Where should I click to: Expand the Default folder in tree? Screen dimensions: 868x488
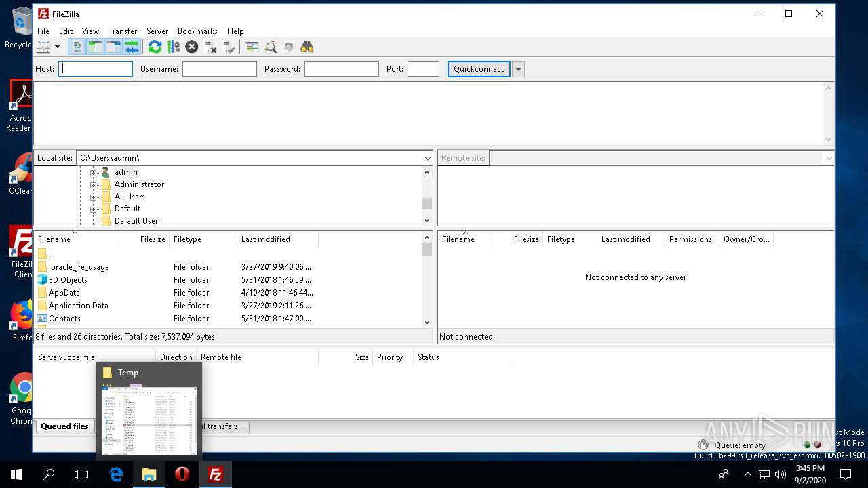93,209
